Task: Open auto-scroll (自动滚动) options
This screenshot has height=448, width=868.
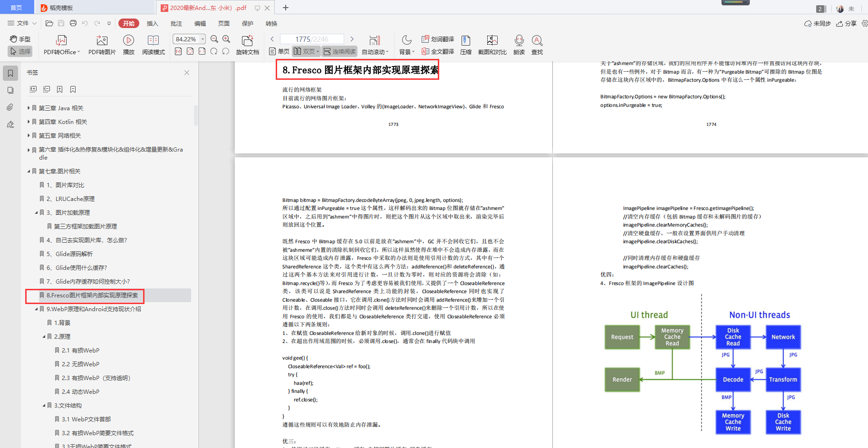Action: [x=375, y=46]
